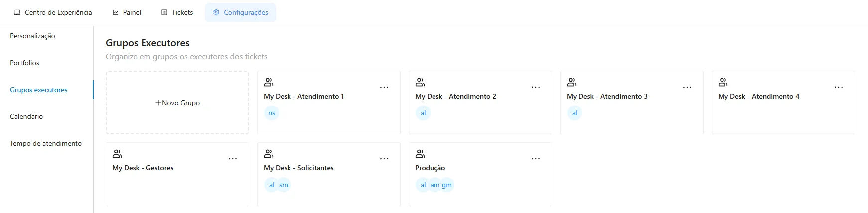Open options menu for My Desk - Gestores
Image resolution: width=868 pixels, height=213 pixels.
(233, 159)
